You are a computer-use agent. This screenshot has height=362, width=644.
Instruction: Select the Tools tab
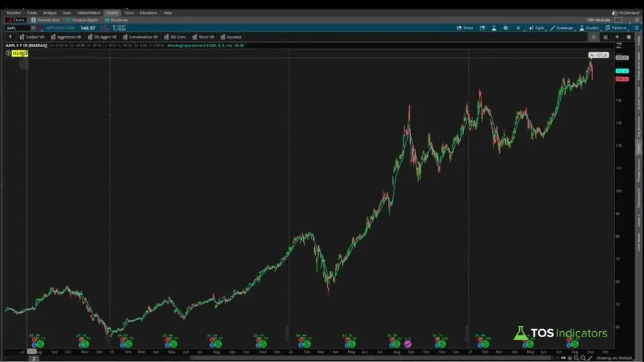pos(129,13)
